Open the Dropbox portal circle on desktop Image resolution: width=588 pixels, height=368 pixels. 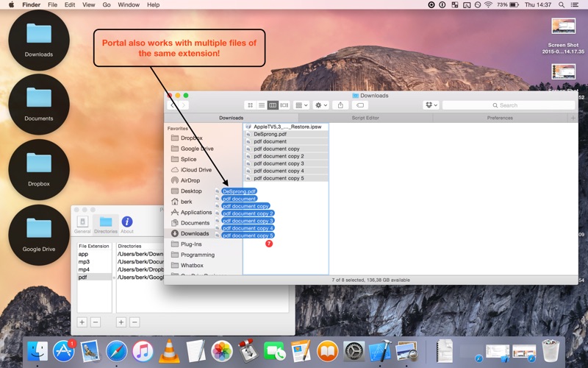tap(39, 170)
